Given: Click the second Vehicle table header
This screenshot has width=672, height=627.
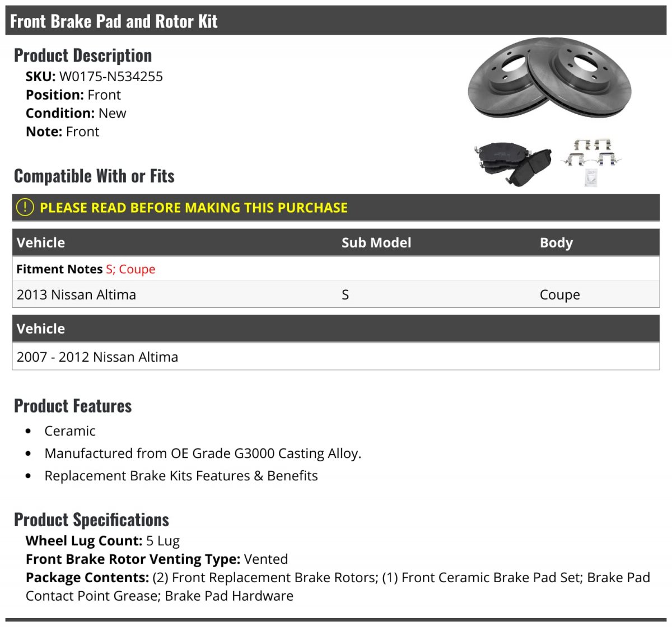Looking at the screenshot, I should (x=41, y=329).
